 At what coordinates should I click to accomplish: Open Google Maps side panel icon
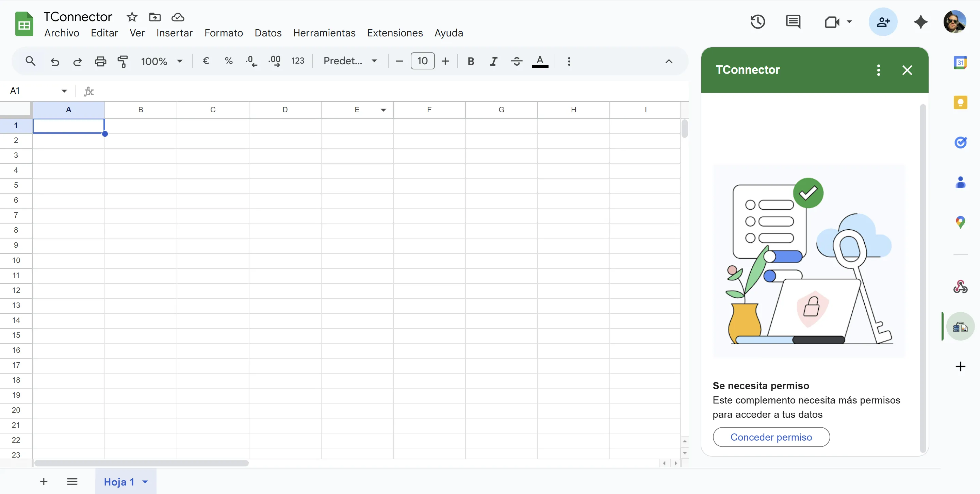[x=960, y=222]
